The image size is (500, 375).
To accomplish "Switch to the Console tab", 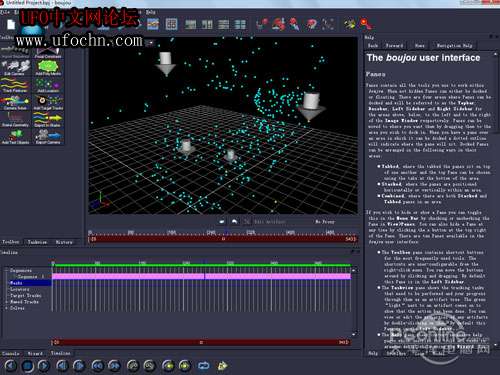I will [x=10, y=353].
